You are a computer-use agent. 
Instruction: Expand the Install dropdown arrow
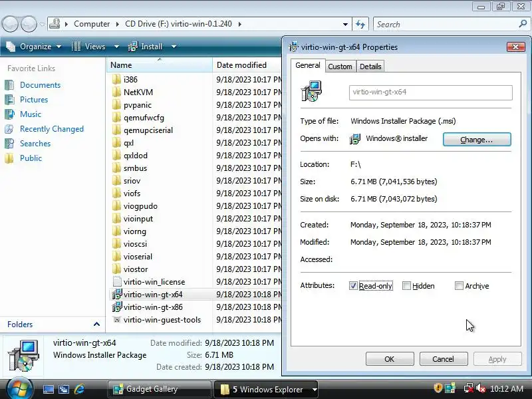pos(174,47)
